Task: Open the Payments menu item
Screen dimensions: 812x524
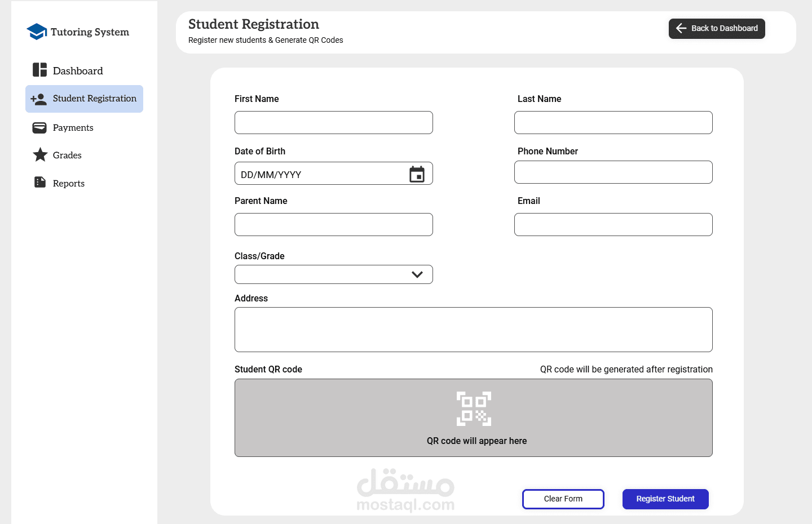Action: point(73,128)
